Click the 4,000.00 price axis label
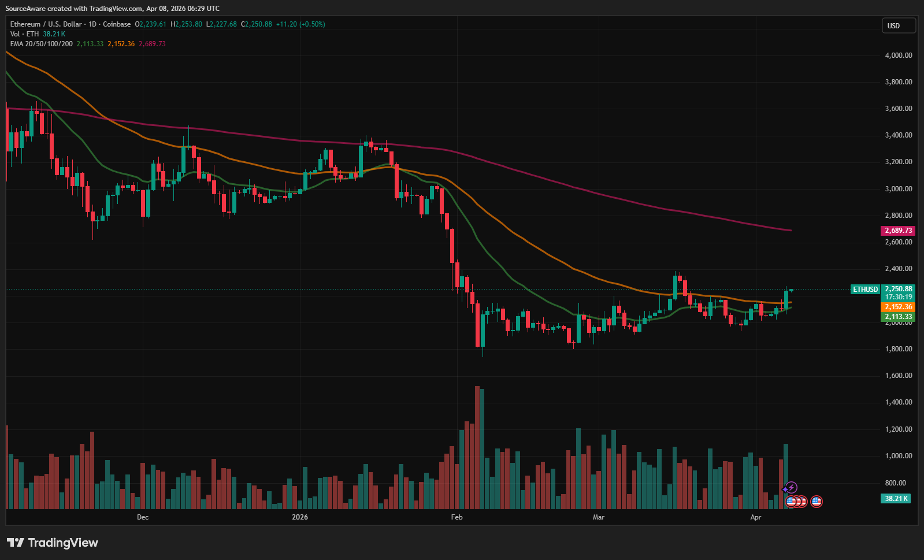This screenshot has width=924, height=560. point(899,55)
